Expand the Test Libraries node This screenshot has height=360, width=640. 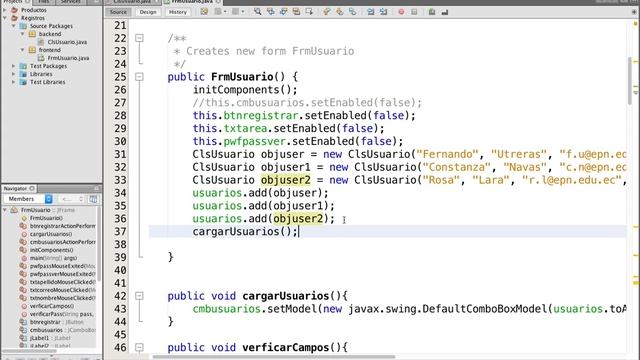tap(13, 82)
